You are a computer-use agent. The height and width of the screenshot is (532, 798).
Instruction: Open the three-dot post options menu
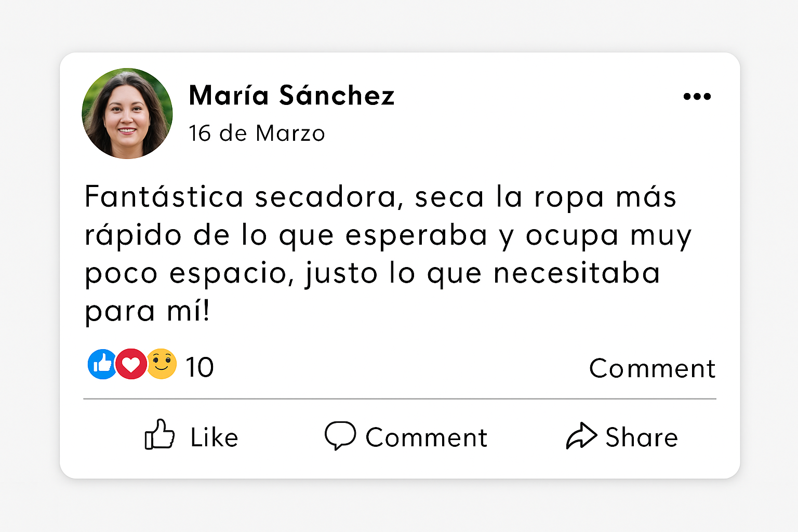click(x=697, y=96)
